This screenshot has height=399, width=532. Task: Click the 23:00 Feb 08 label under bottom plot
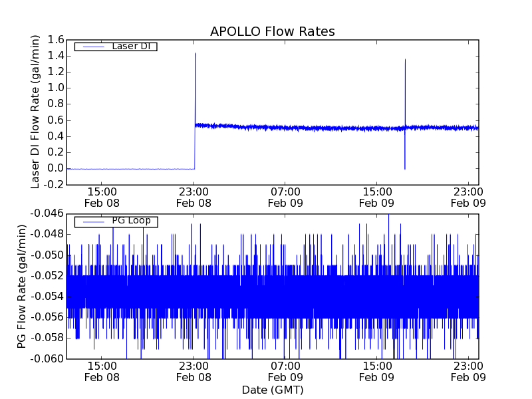point(193,371)
